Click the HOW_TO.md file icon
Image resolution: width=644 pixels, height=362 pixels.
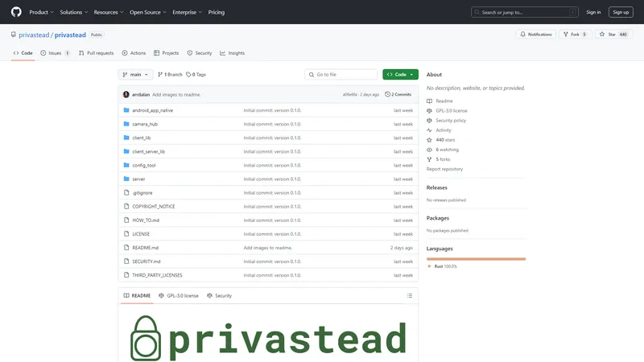126,220
